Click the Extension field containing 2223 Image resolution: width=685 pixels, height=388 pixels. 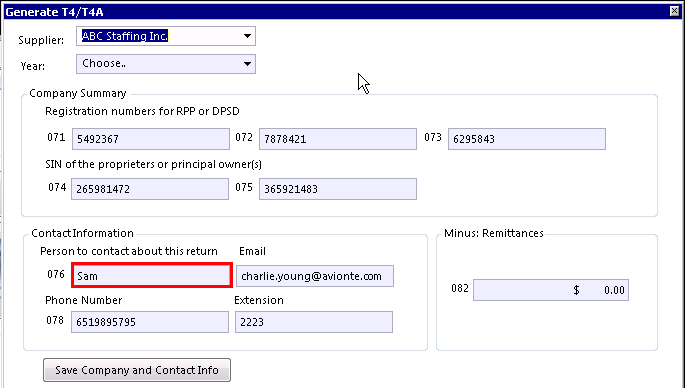tap(314, 322)
